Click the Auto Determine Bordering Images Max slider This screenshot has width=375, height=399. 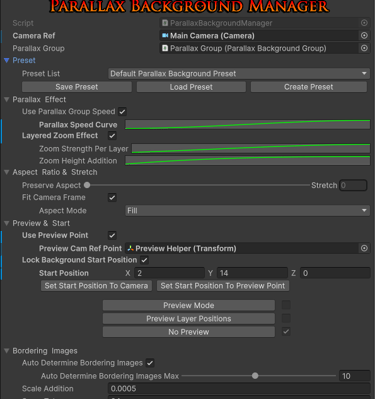click(259, 376)
